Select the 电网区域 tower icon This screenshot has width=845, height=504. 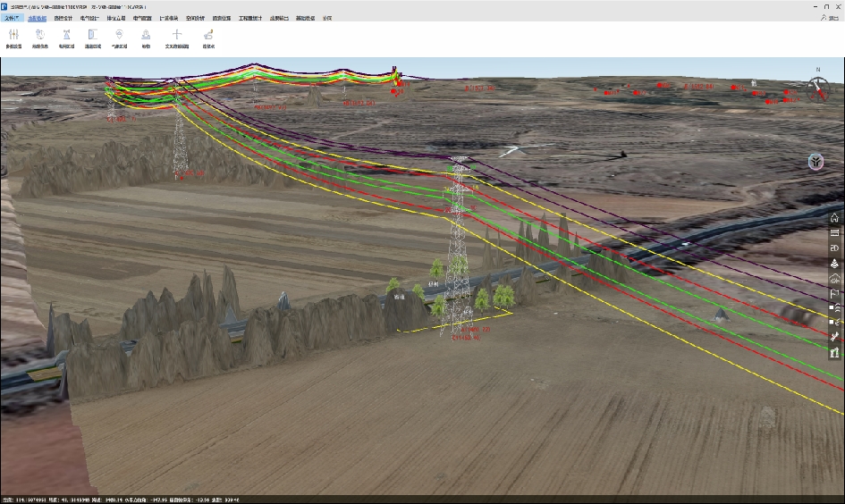(66, 36)
